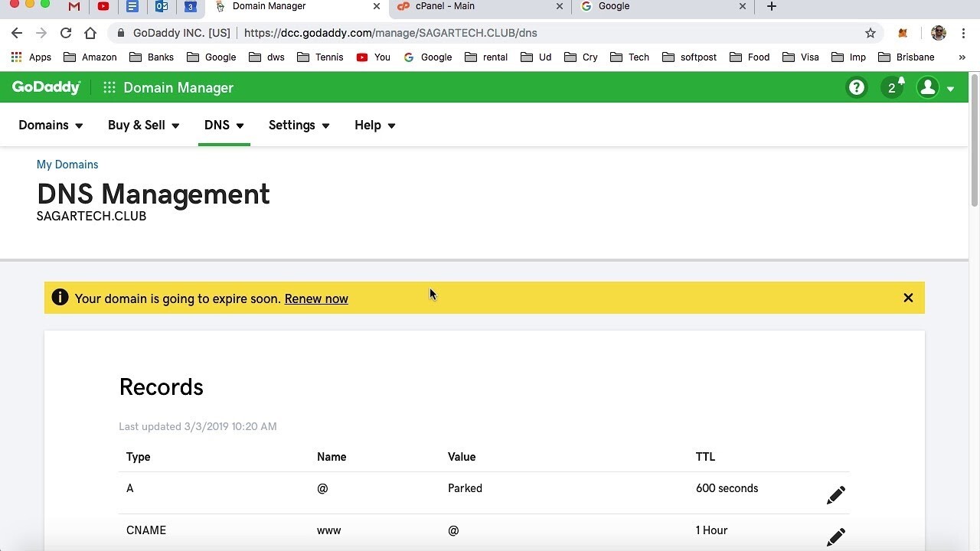Screen dimensions: 980x551
Task: Switch to the cPanel - Main tab
Action: (475, 7)
